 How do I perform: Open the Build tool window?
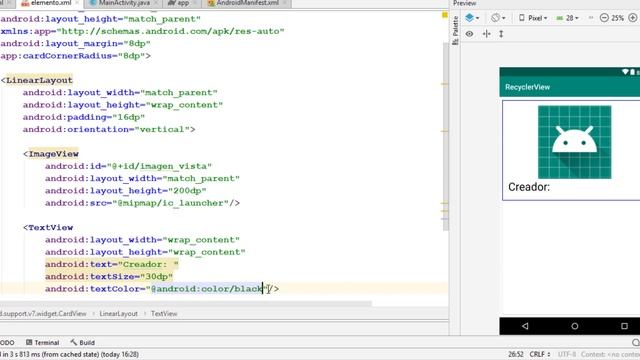point(82,342)
